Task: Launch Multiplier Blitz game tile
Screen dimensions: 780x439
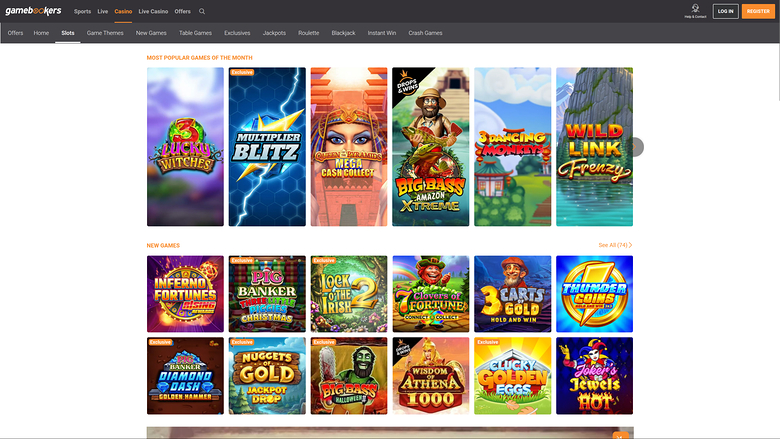Action: click(x=267, y=147)
